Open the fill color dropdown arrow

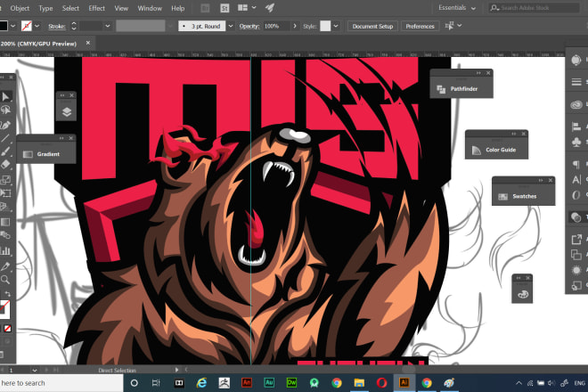(x=13, y=26)
